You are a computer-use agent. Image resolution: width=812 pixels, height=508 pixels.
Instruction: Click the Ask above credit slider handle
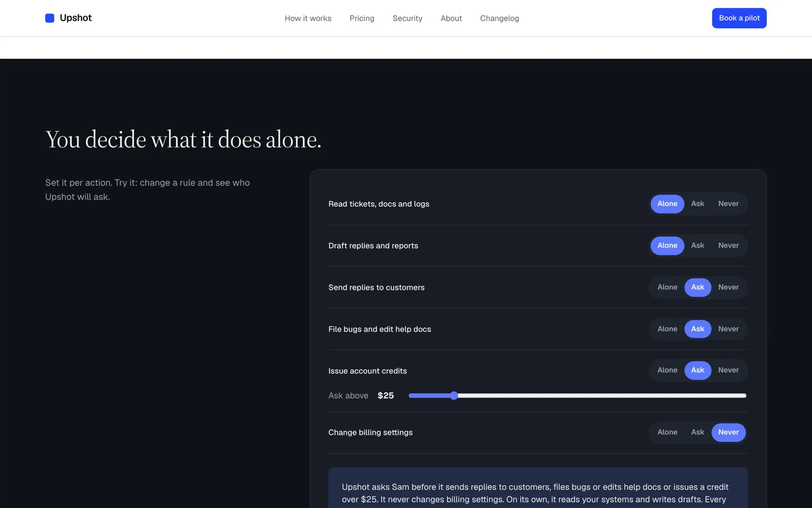coord(454,396)
